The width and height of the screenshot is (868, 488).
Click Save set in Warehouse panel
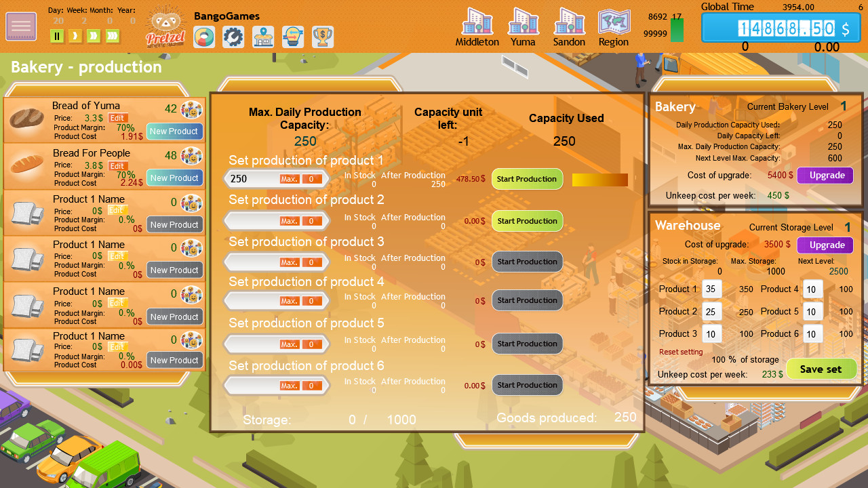pos(821,369)
